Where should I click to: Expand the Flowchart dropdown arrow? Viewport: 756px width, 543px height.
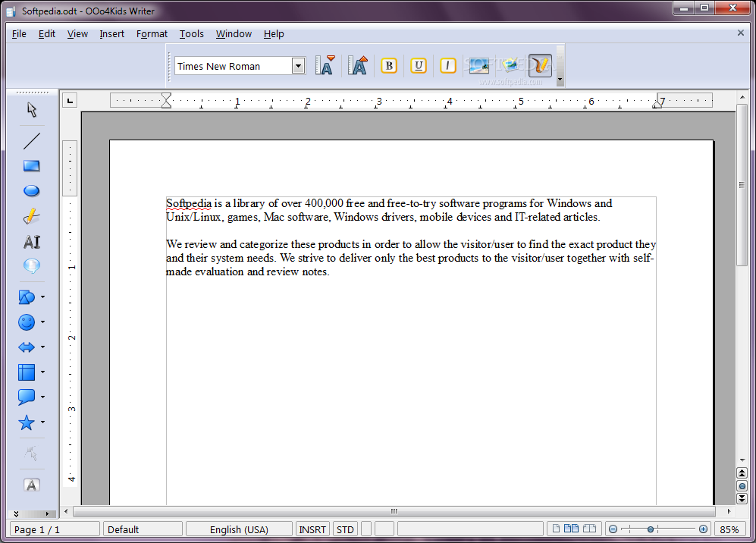point(42,372)
